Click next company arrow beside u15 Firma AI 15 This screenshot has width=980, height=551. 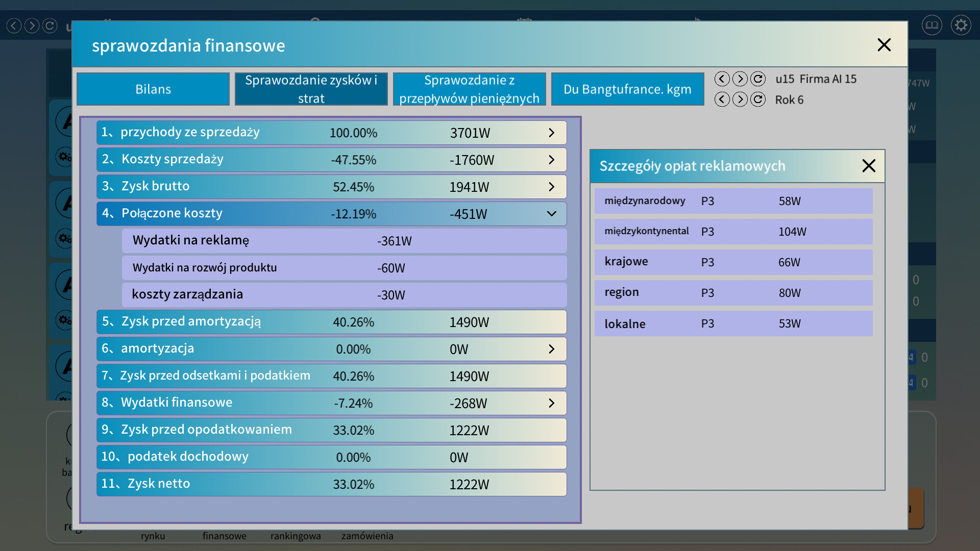(x=740, y=79)
